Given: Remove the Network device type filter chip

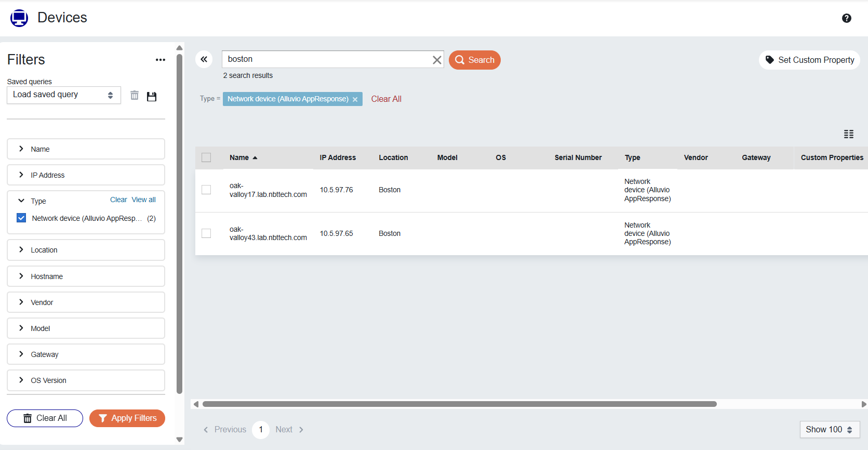Looking at the screenshot, I should (x=355, y=99).
